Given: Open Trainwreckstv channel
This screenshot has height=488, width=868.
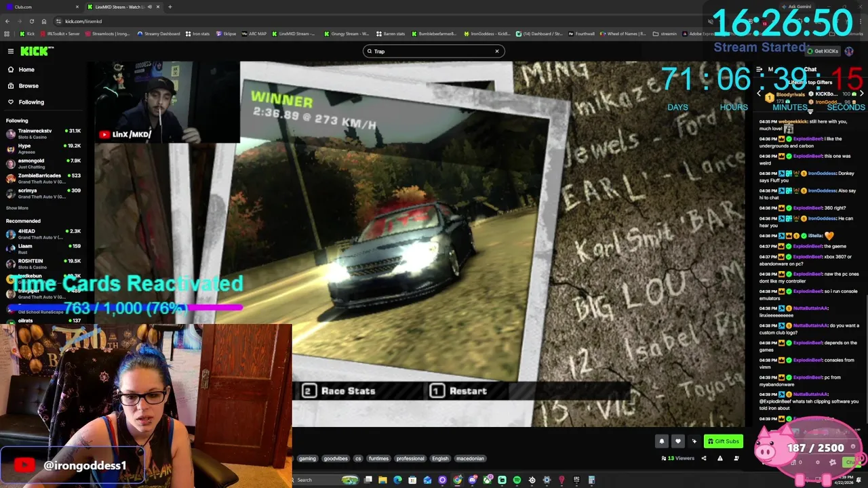Looking at the screenshot, I should tap(42, 134).
